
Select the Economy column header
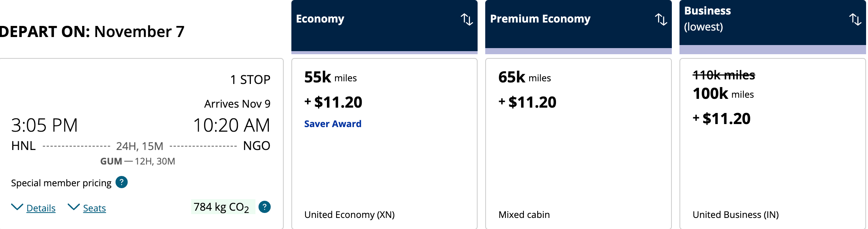[x=320, y=19]
